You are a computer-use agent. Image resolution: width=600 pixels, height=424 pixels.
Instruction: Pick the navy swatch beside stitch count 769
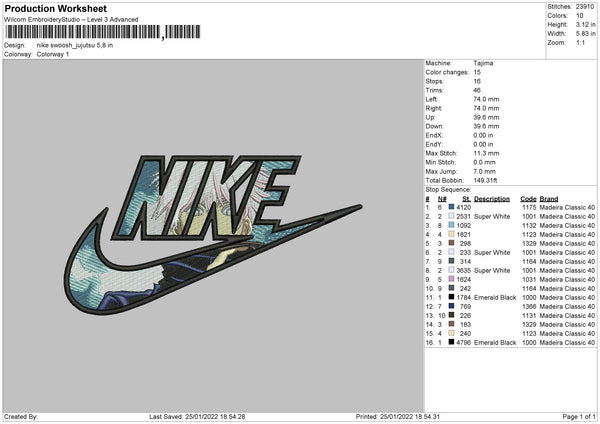452,306
